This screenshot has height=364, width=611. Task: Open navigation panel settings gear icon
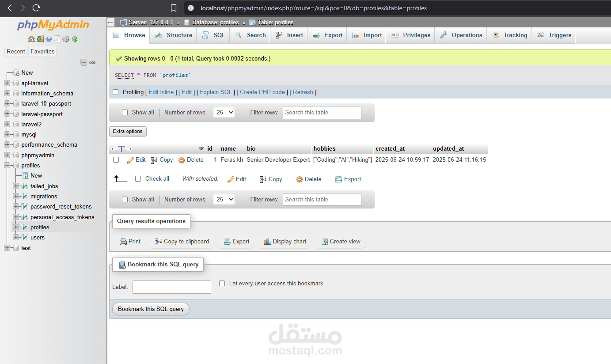(x=66, y=39)
